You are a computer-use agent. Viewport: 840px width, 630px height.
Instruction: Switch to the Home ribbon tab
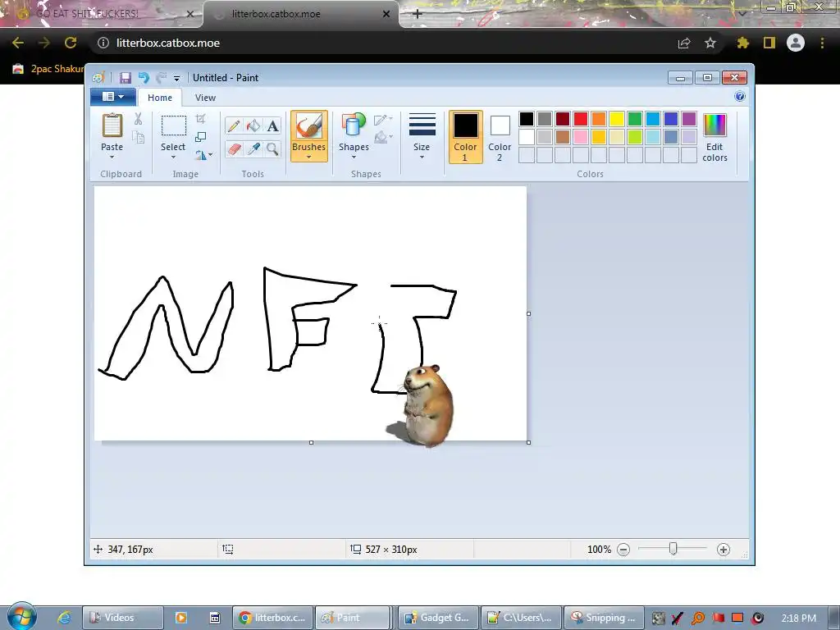(x=160, y=98)
